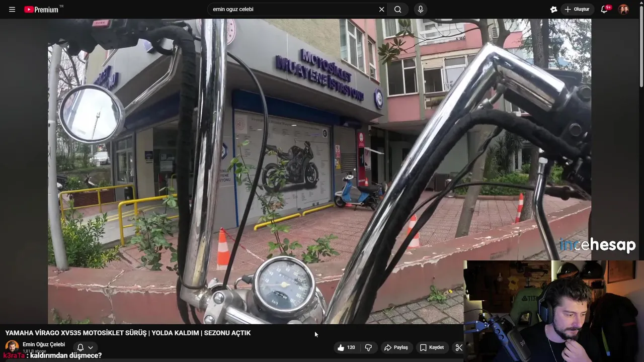Image resolution: width=644 pixels, height=362 pixels.
Task: Like the video (120 likes)
Action: click(x=346, y=347)
